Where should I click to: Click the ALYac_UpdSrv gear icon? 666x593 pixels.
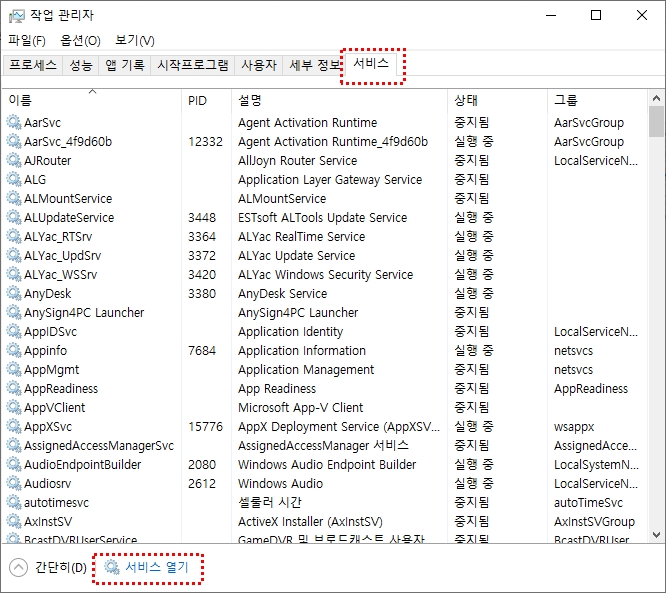point(14,255)
